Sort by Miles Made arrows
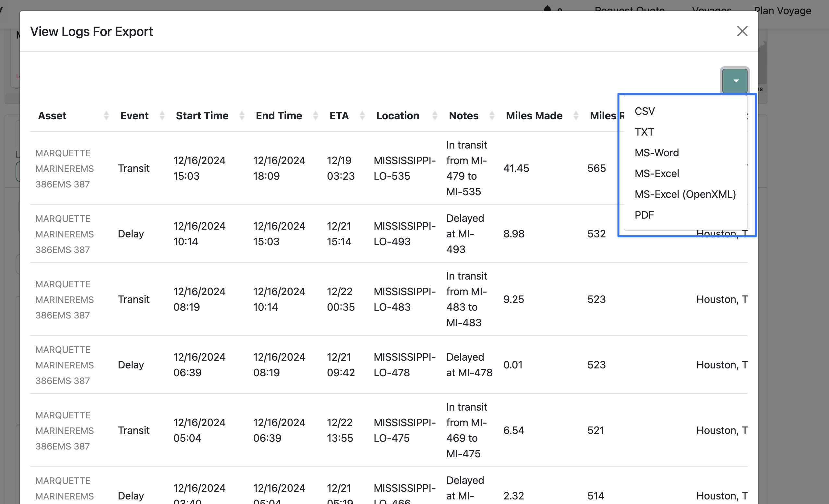 (576, 116)
